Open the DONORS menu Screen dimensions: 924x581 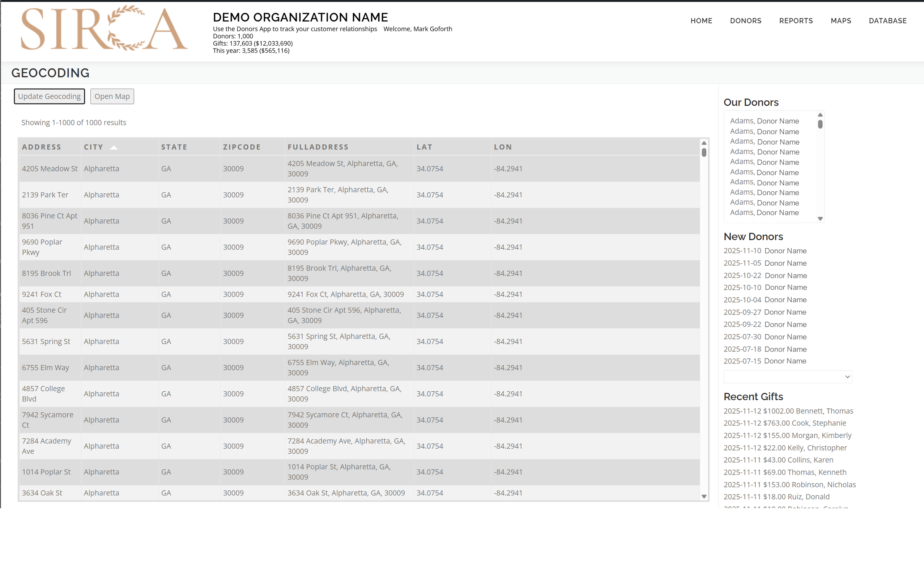(x=745, y=21)
